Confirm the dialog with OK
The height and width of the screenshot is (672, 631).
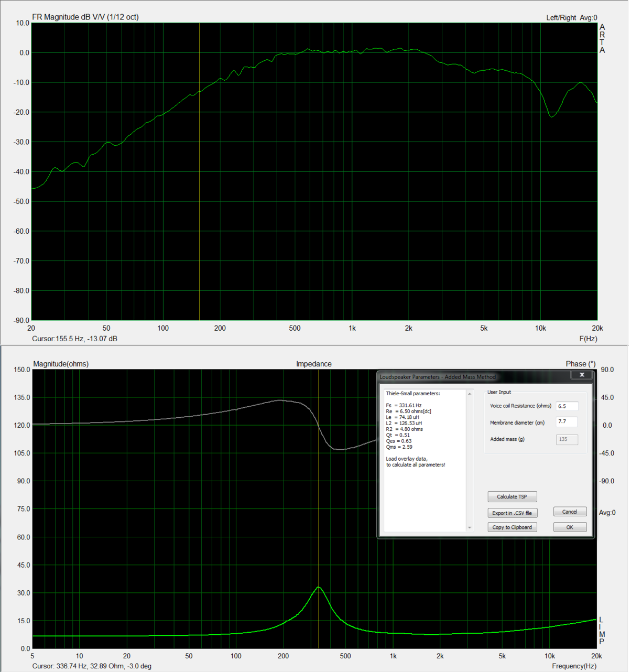570,527
